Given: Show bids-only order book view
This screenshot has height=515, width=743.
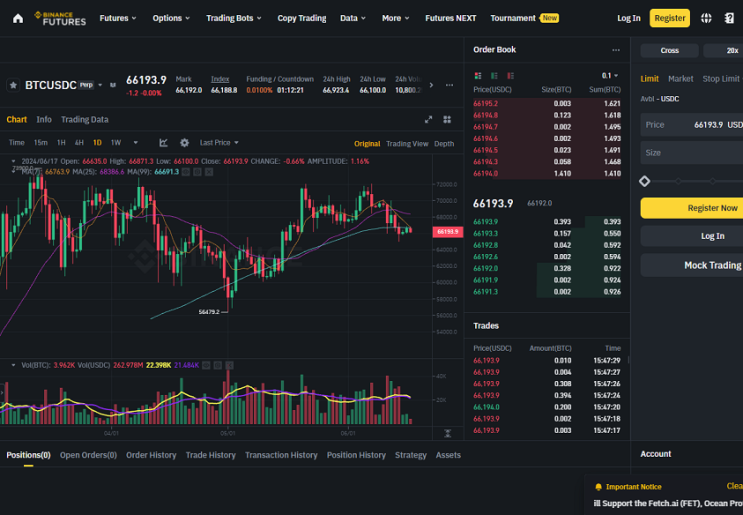Looking at the screenshot, I should (x=494, y=76).
